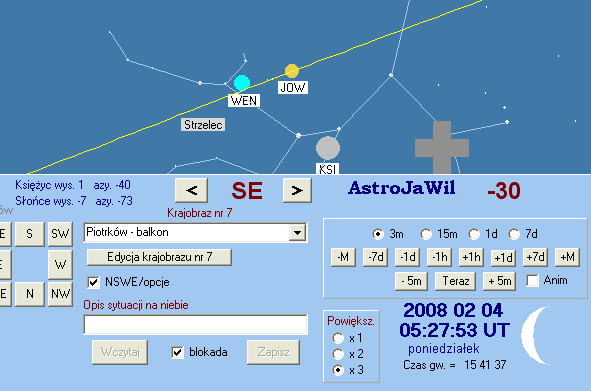Click Edycja krajobrazu nr 7 button

[x=159, y=257]
